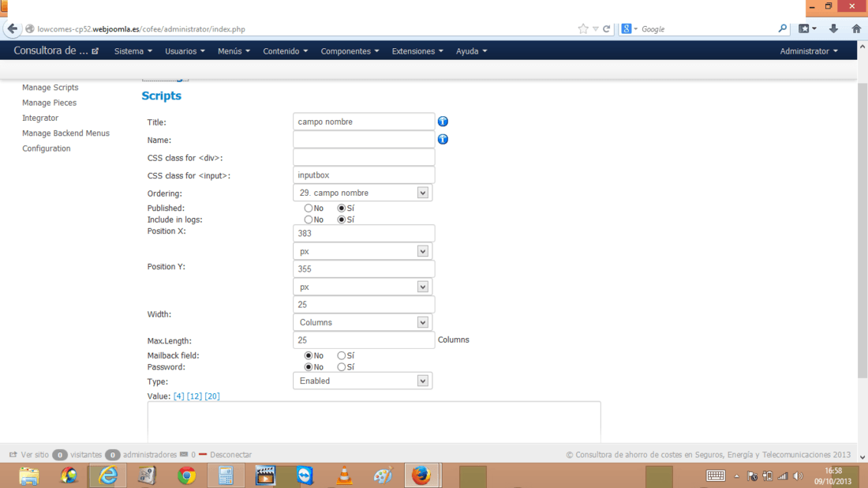Screen dimensions: 868x488
Task: Open the Calculator from the taskbar
Action: 226,476
